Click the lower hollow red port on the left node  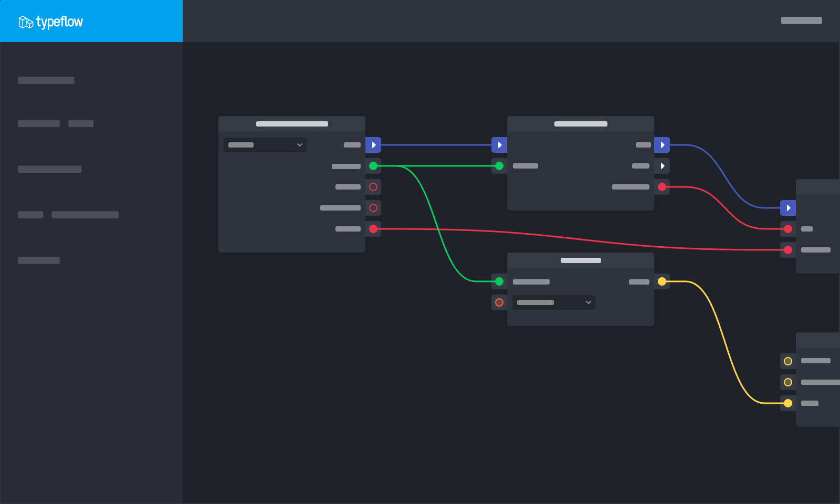click(x=373, y=208)
